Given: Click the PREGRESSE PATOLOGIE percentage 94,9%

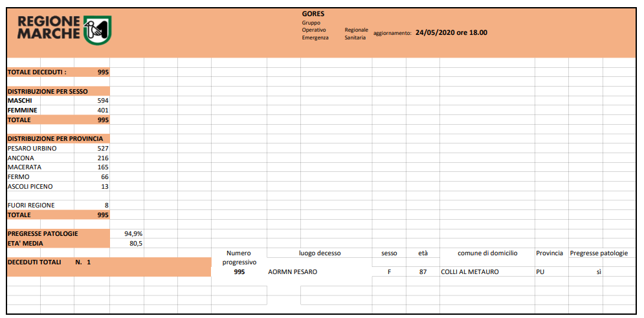Looking at the screenshot, I should (133, 234).
